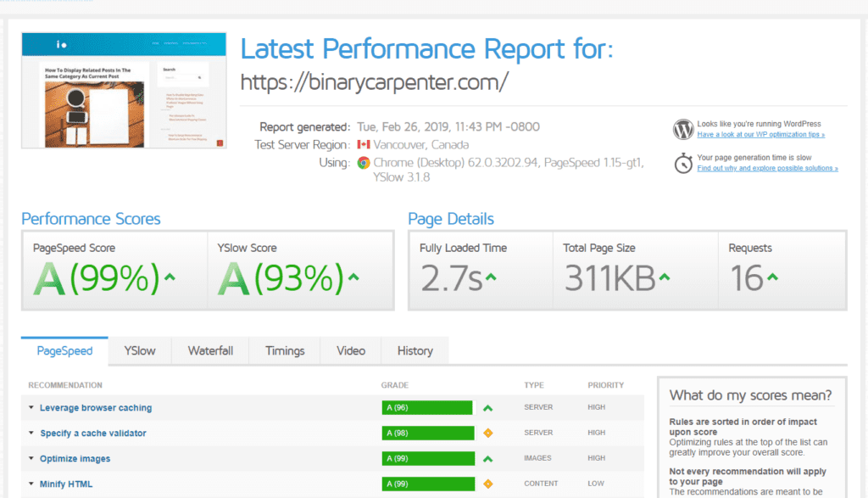Click the Total Page Size up arrow
The image size is (868, 498).
[665, 277]
